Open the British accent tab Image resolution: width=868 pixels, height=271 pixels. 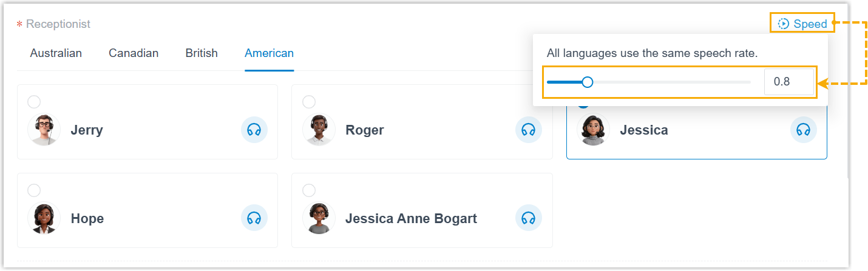(202, 53)
